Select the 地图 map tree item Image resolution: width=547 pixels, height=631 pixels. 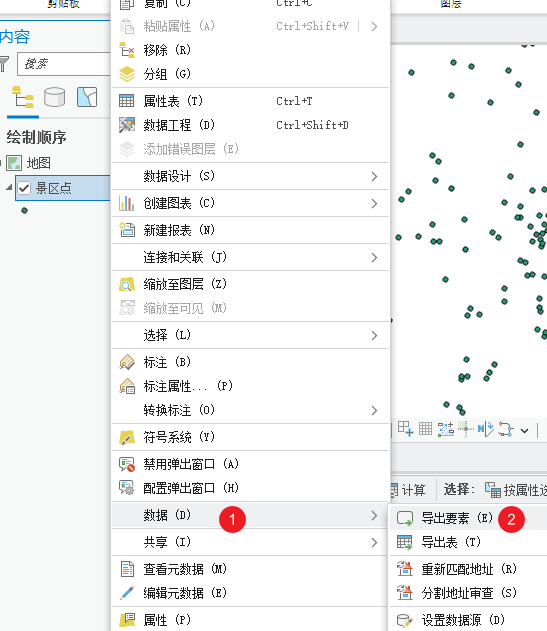pos(39,163)
